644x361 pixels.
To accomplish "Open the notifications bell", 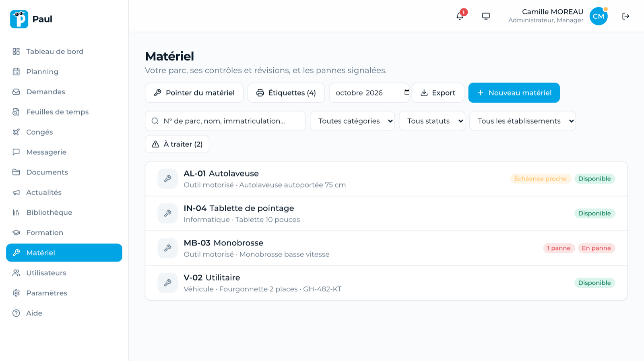I will (x=460, y=16).
